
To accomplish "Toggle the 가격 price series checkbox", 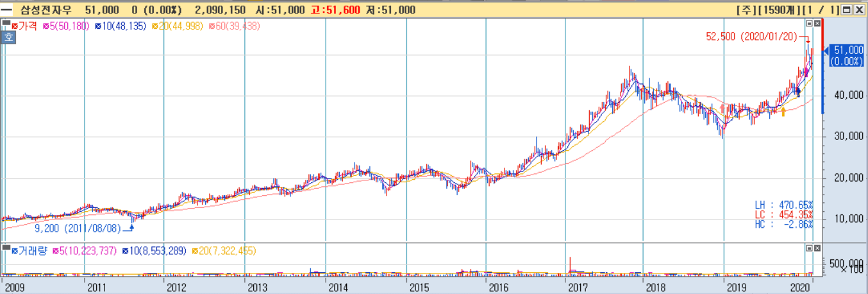I will click(x=14, y=26).
